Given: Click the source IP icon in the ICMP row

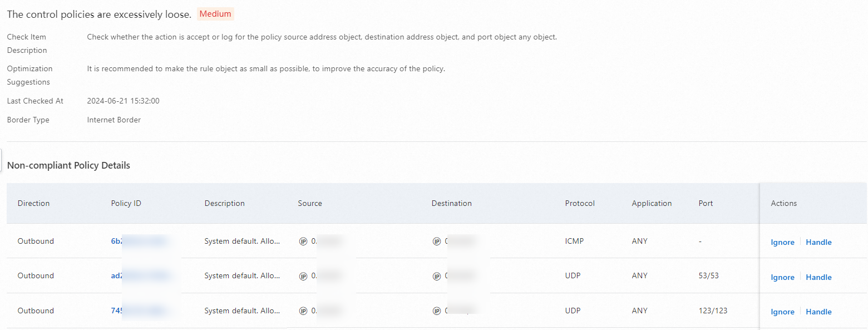Looking at the screenshot, I should [303, 242].
